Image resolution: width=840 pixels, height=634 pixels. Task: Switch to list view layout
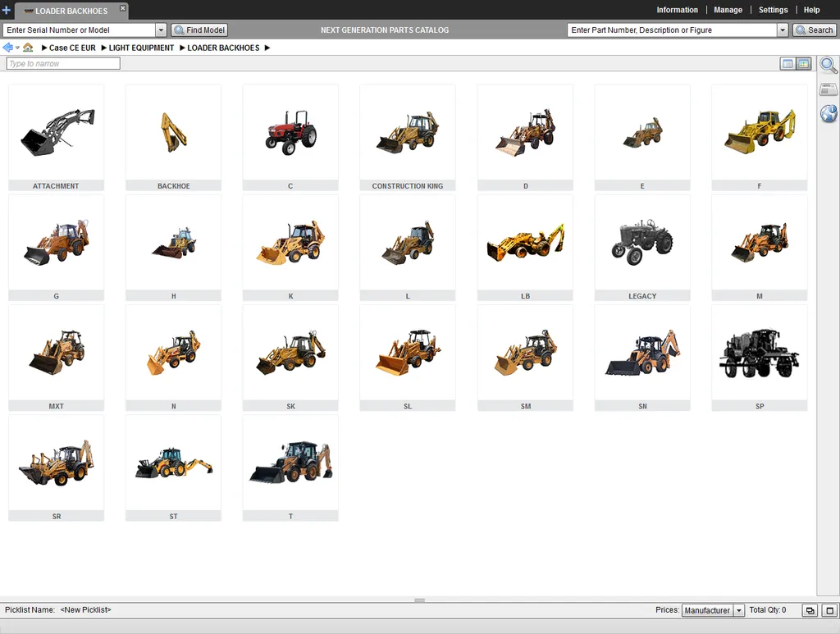pyautogui.click(x=787, y=64)
